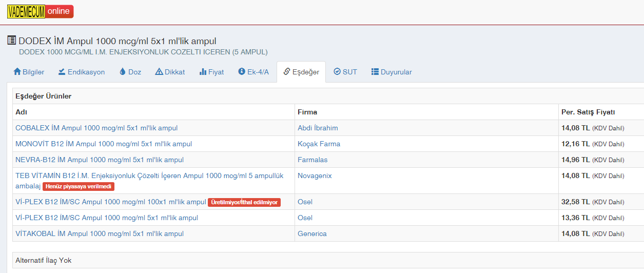Viewport: 644px width, 273px height.
Task: Click the droplet icon for Doz
Action: [x=123, y=72]
